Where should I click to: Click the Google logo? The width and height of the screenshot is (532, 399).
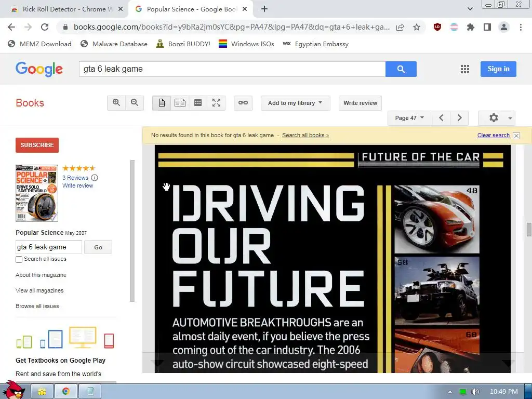[x=39, y=69]
